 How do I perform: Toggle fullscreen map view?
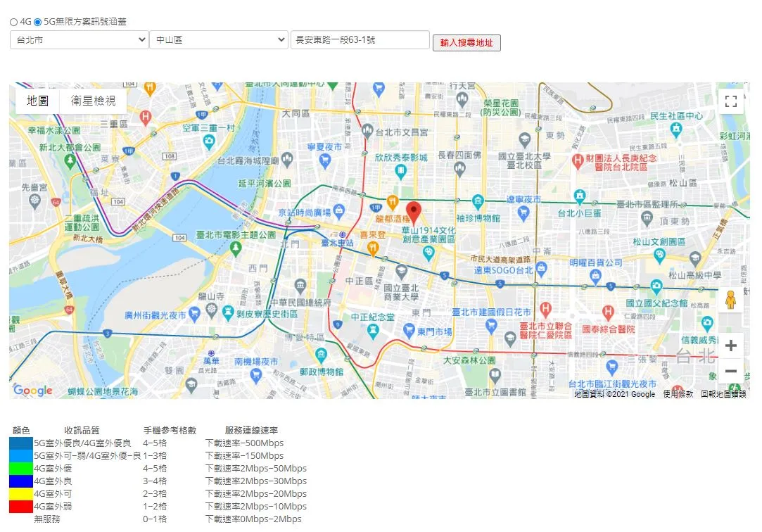click(x=731, y=101)
